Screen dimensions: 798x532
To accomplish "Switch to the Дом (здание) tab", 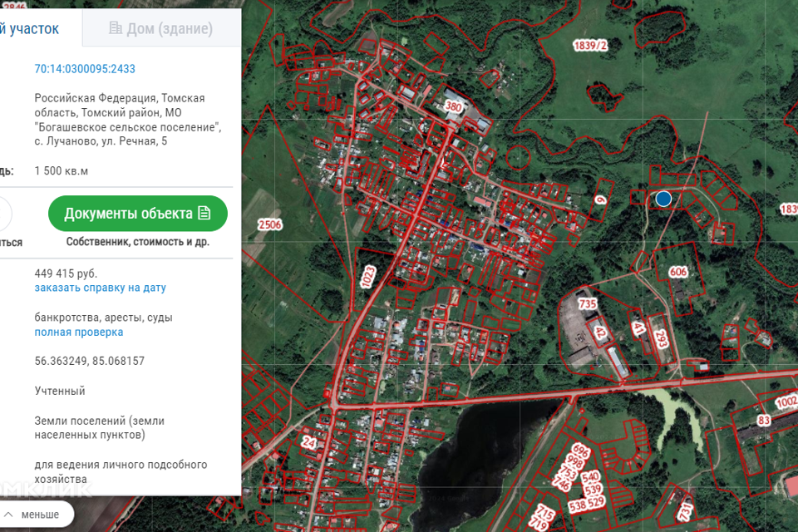I will coord(160,29).
